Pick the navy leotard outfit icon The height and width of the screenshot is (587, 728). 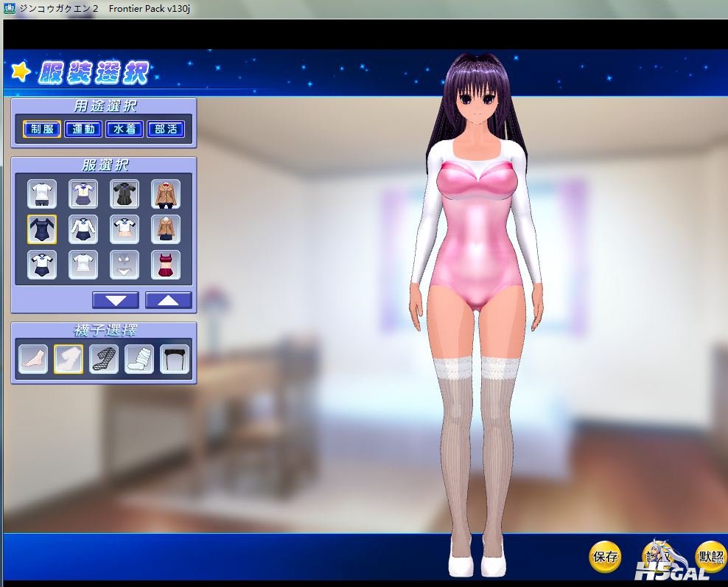click(x=42, y=229)
